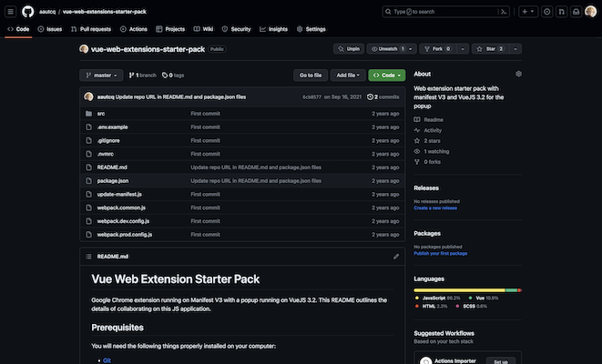Click the Actions Importer workflow icon
This screenshot has width=602, height=364.
(x=425, y=361)
